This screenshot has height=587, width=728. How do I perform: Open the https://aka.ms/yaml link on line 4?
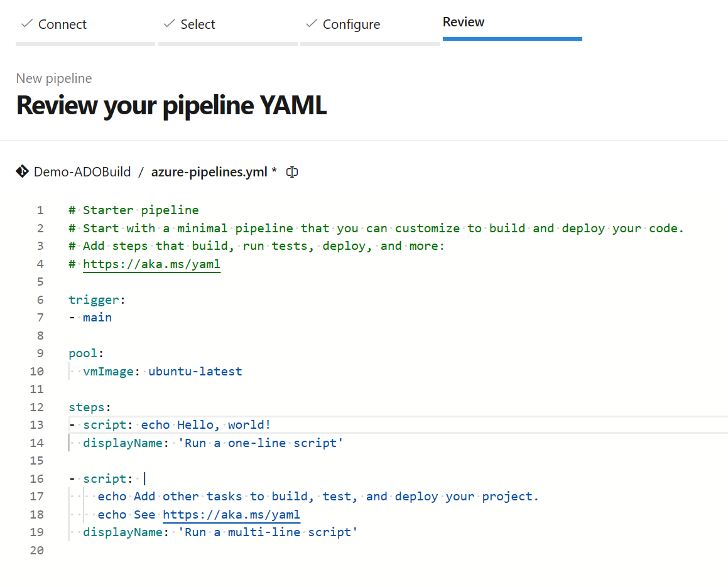(x=151, y=264)
